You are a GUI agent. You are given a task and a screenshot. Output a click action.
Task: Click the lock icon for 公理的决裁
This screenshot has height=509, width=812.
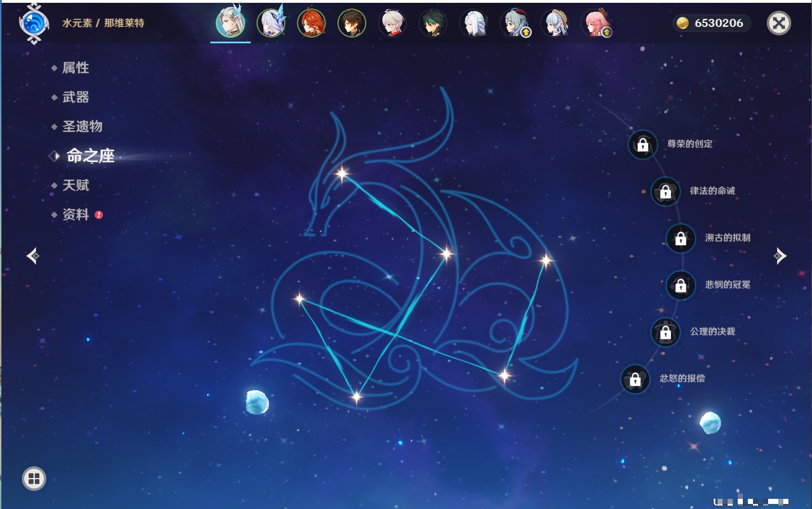click(666, 332)
